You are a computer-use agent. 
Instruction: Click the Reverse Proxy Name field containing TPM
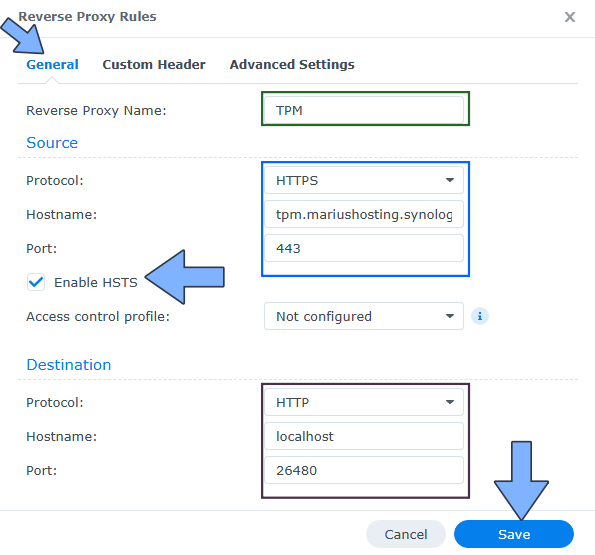pos(364,110)
